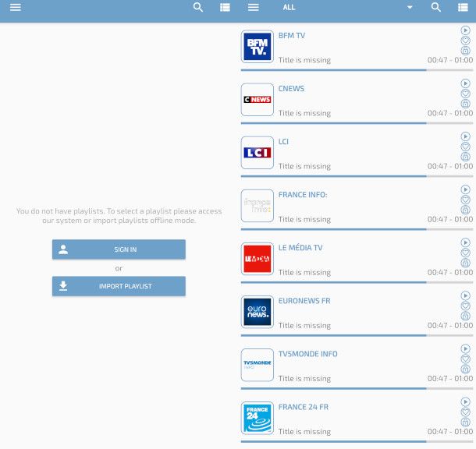Click the EURONEWS FR program progress bar
Screen dimensions: 476x449
point(357,335)
